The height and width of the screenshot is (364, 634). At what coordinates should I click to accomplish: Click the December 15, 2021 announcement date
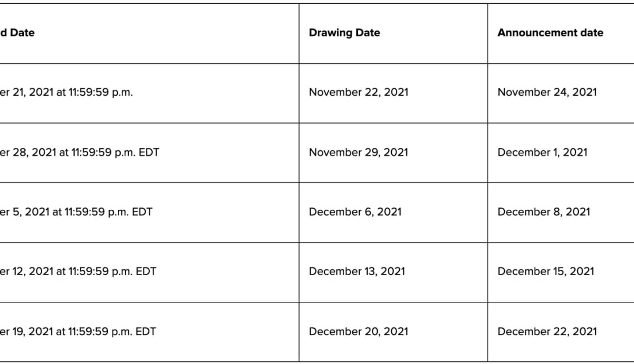point(545,272)
